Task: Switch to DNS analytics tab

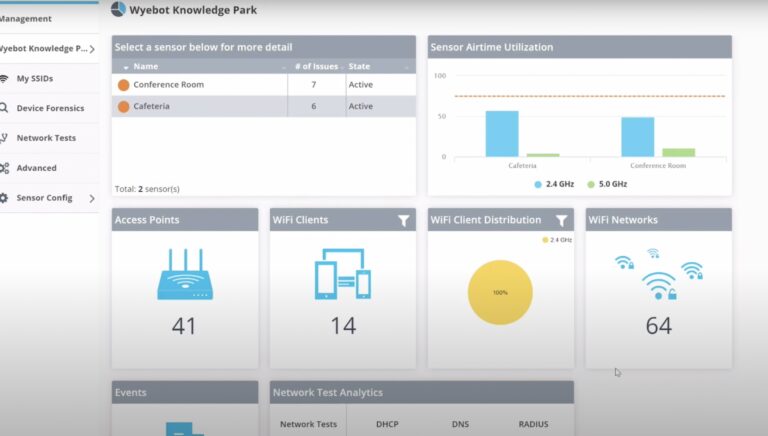Action: pos(460,424)
